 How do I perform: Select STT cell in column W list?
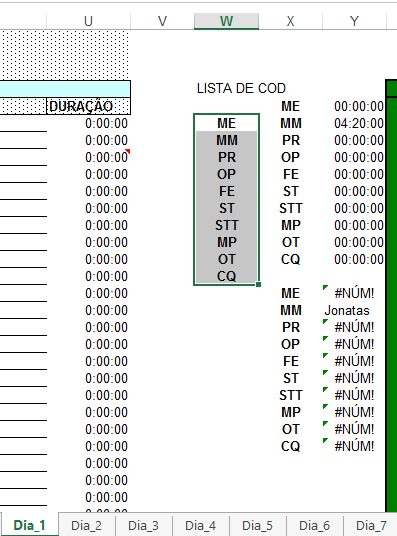(226, 225)
